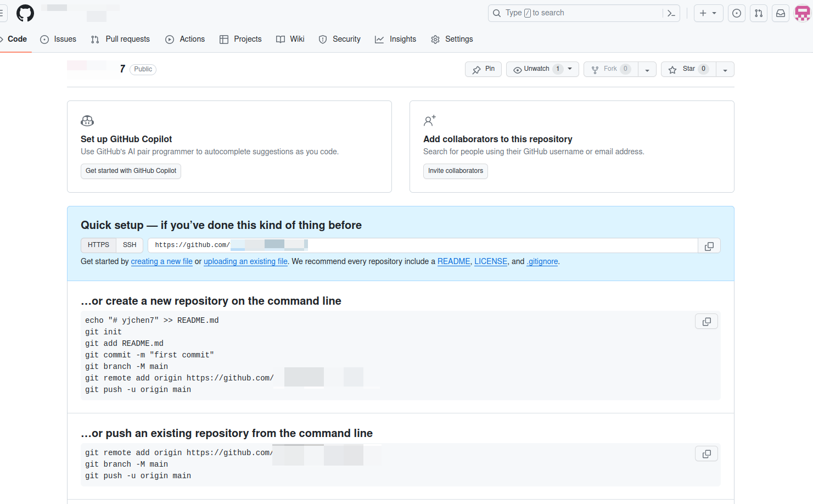Click Get started with GitHub Copilot

131,171
